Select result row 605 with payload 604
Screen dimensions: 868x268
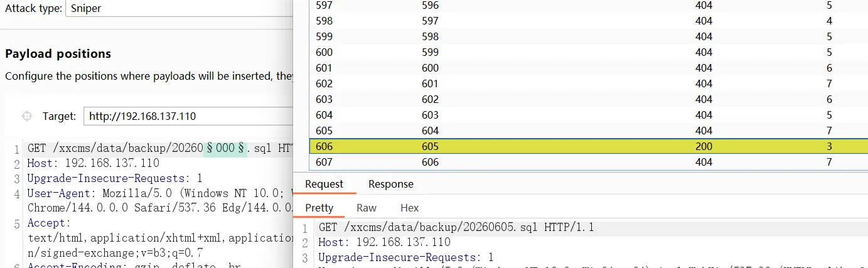coord(589,131)
